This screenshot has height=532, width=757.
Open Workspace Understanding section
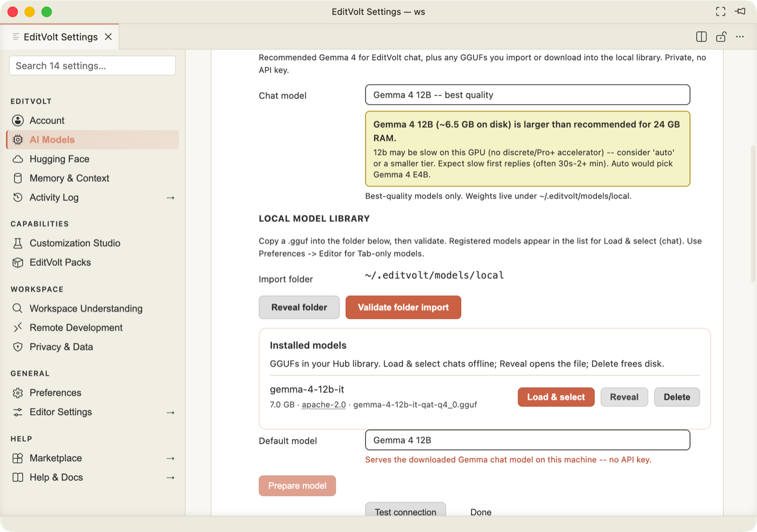(92, 308)
